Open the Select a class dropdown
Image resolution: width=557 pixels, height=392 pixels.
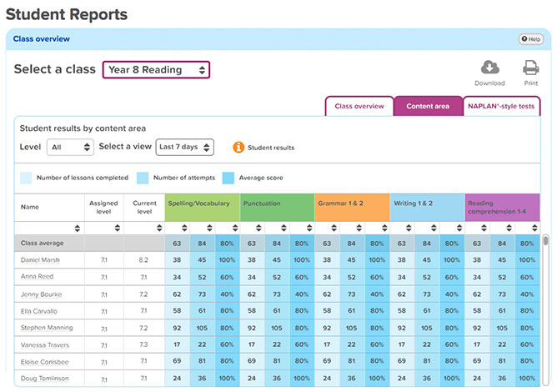click(x=156, y=70)
